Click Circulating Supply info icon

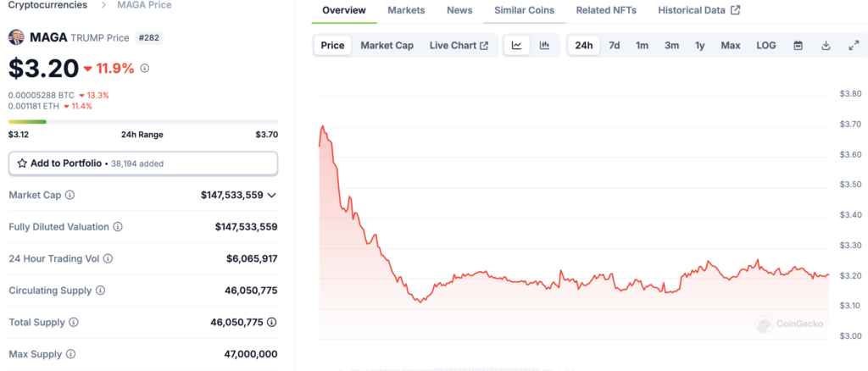point(100,291)
